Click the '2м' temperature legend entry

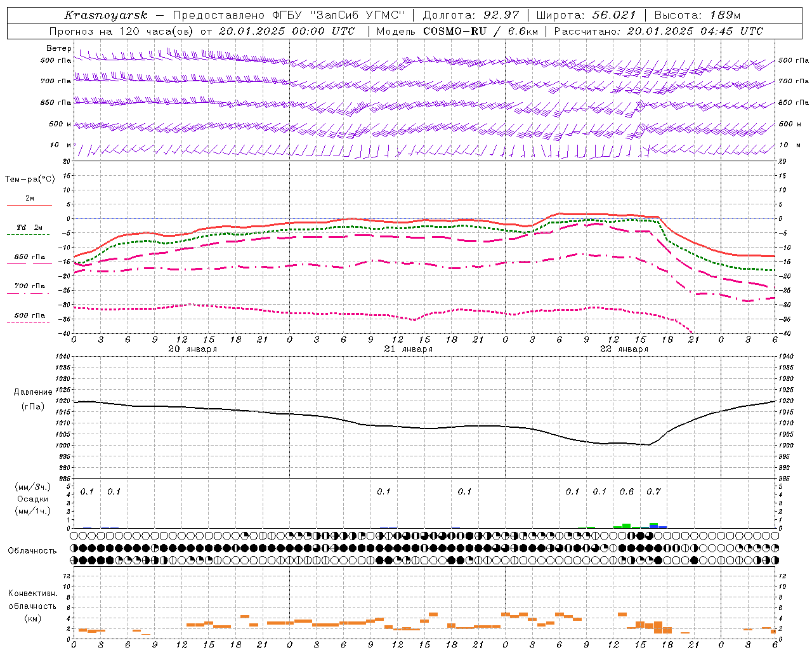pos(30,199)
